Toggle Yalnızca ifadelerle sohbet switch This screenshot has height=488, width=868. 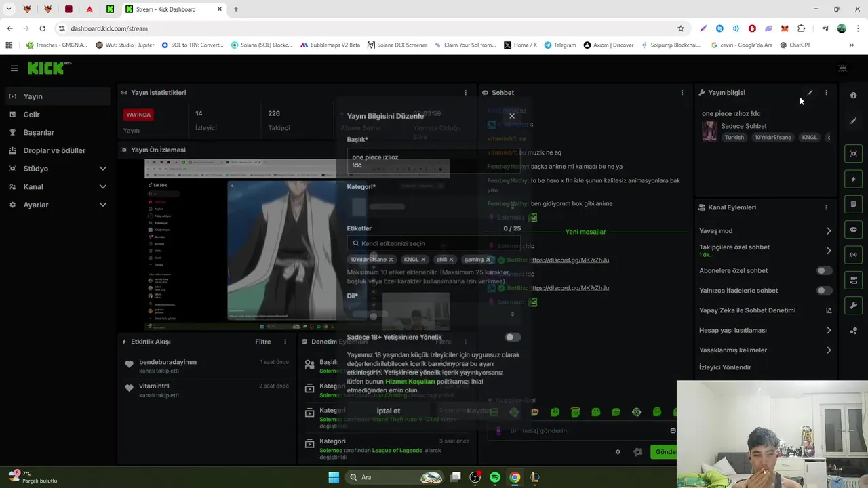pyautogui.click(x=824, y=291)
